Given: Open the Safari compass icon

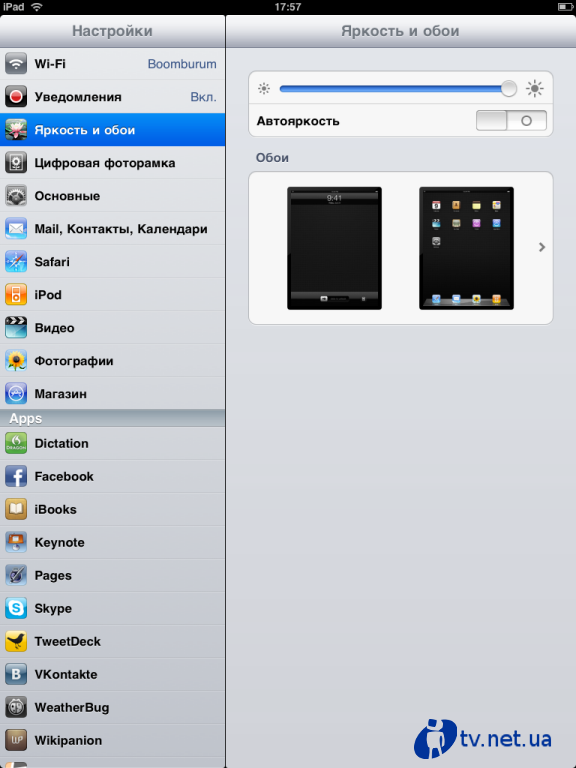Looking at the screenshot, I should tap(16, 262).
